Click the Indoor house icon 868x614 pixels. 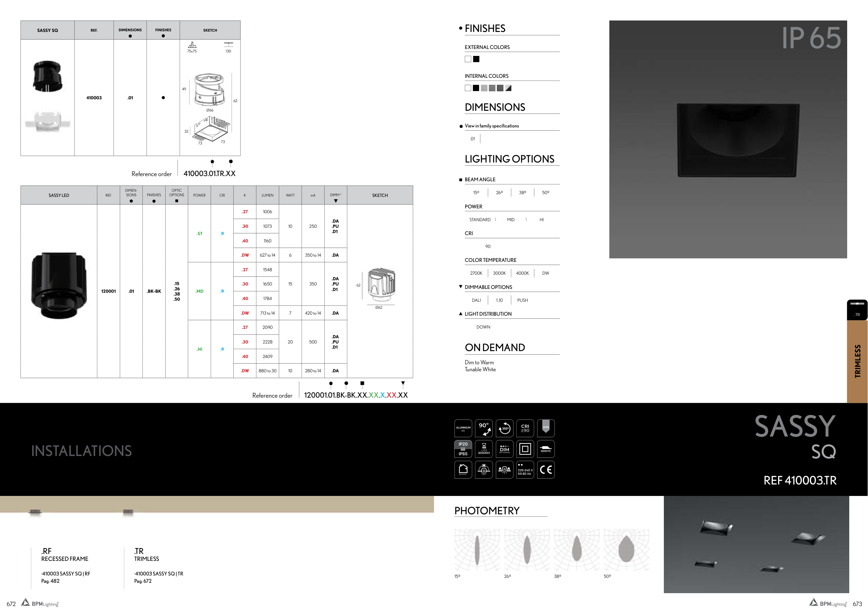[463, 470]
